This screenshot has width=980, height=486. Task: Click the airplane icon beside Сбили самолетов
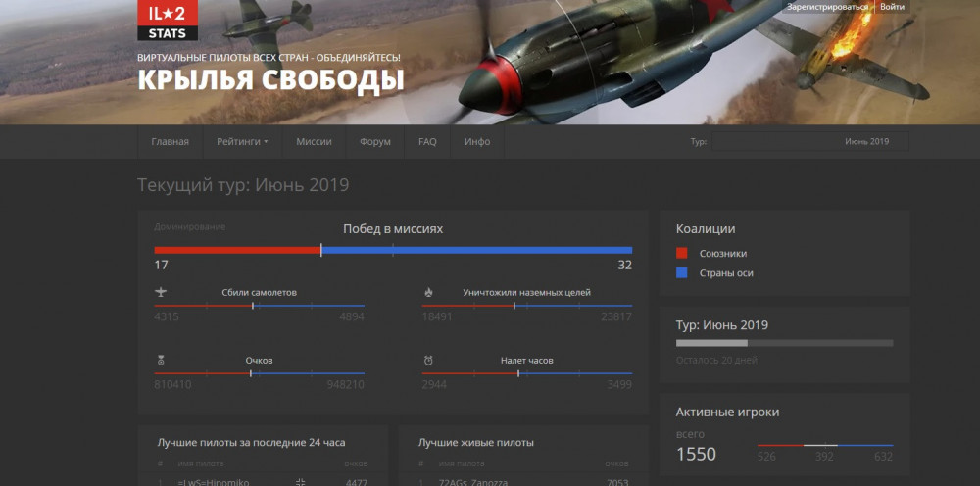pos(161,292)
